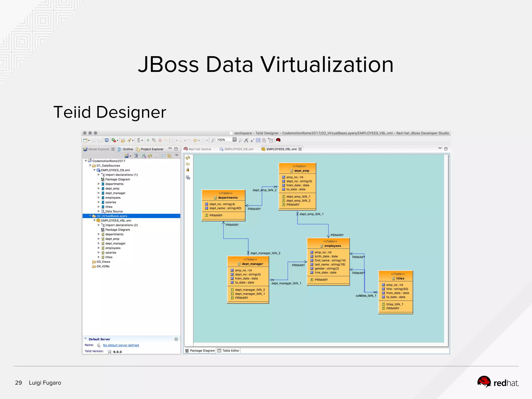Select titles under EMPLOYEES_DS.xmi
The image size is (532, 399).
tap(107, 207)
